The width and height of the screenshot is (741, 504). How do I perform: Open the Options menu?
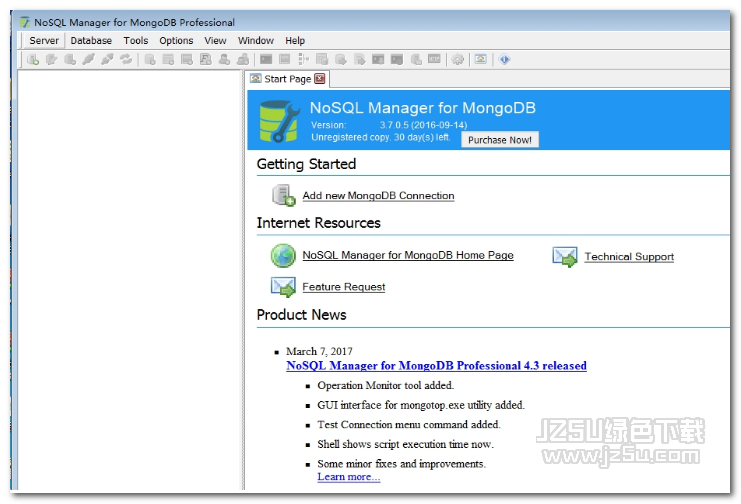click(176, 41)
